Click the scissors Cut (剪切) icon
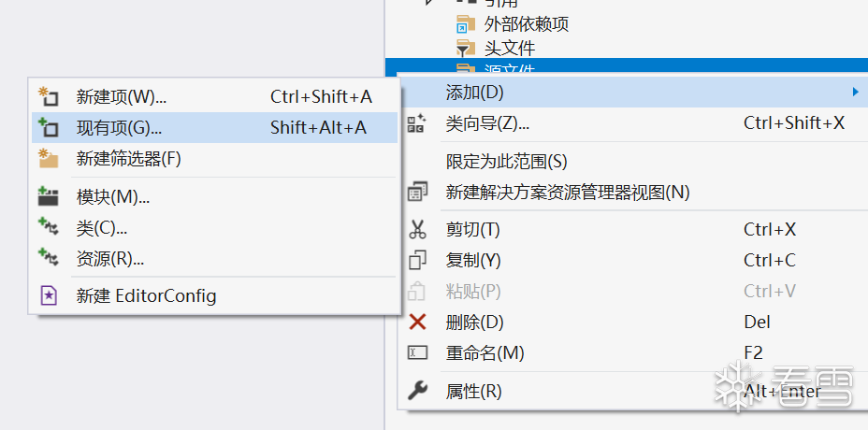 [417, 229]
